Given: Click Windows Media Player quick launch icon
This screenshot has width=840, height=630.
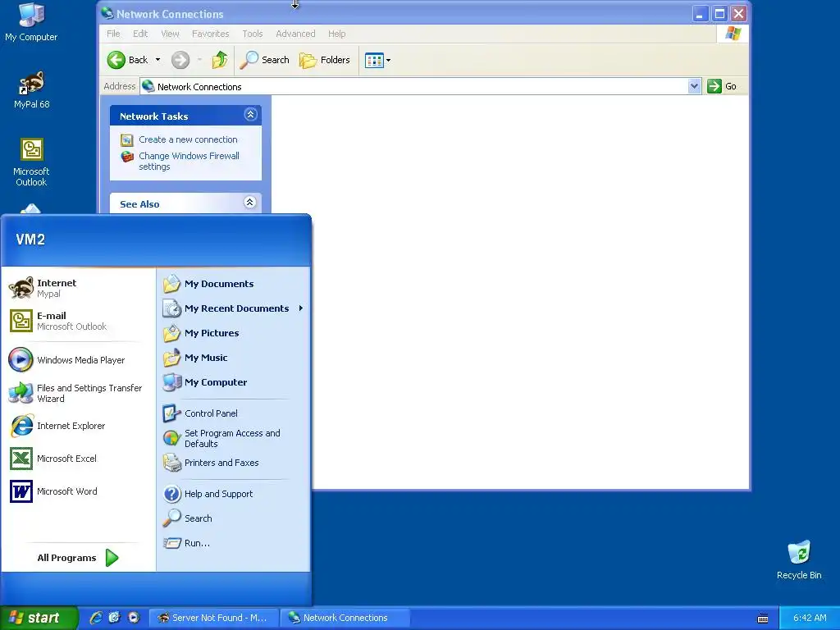Looking at the screenshot, I should coord(134,618).
